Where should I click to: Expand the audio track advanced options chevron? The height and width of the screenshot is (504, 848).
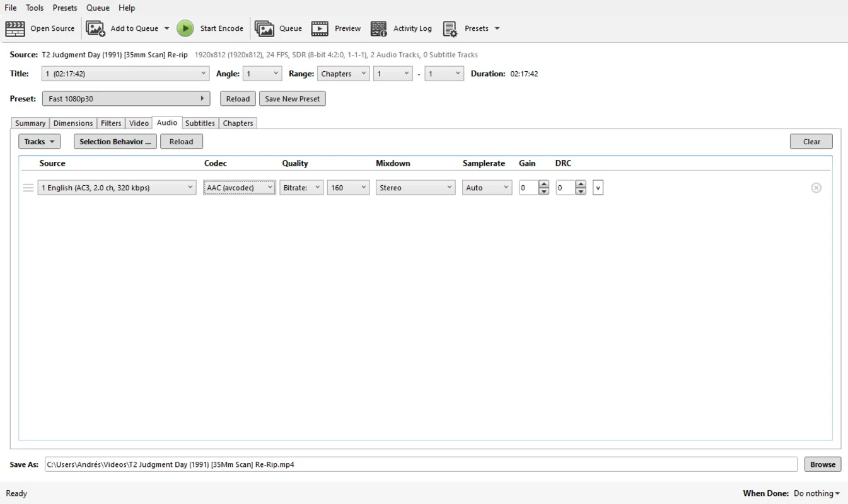598,188
